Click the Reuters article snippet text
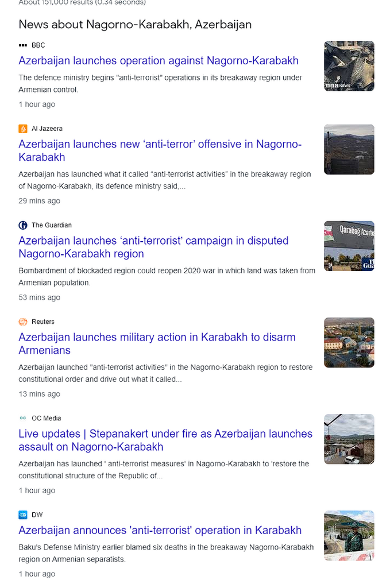This screenshot has width=390, height=588. (167, 373)
